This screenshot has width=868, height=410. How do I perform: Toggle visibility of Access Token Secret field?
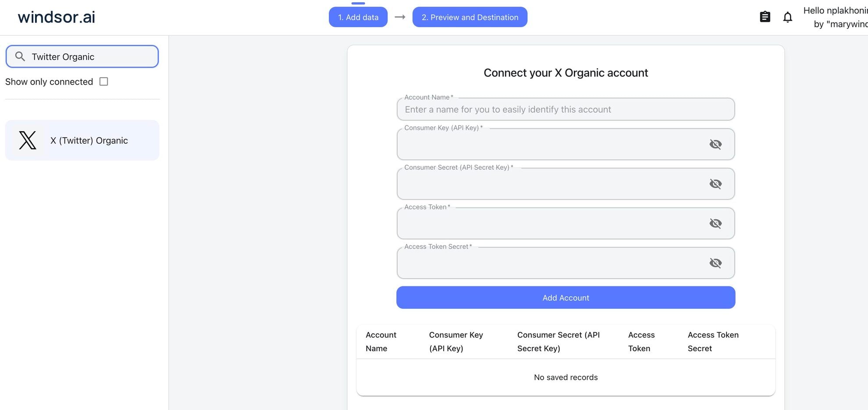(x=715, y=263)
